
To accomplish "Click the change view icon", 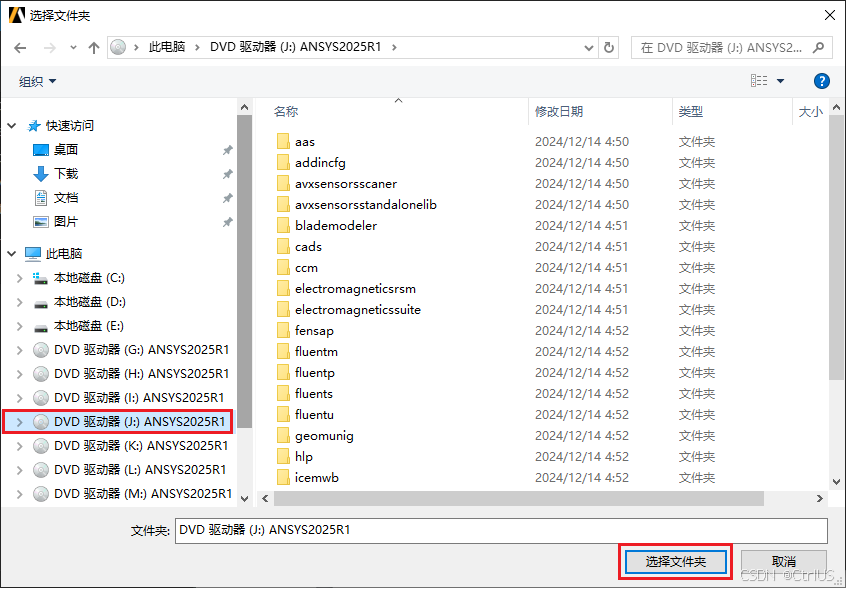I will [759, 81].
